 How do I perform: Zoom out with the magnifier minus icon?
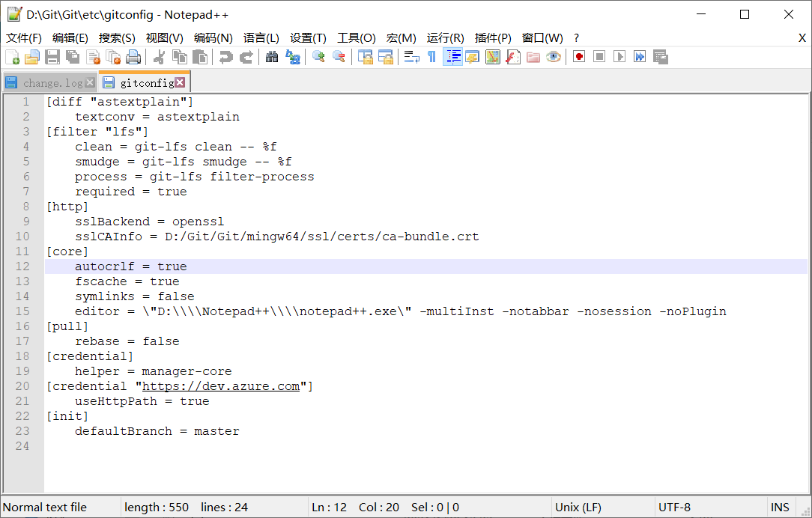[339, 57]
